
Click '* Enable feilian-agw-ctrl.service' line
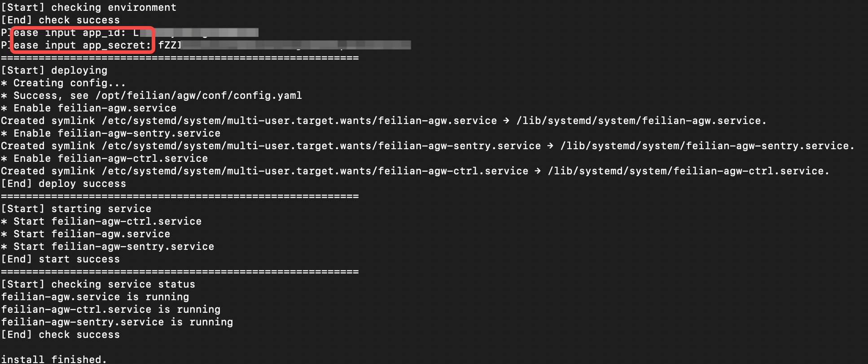[x=105, y=159]
